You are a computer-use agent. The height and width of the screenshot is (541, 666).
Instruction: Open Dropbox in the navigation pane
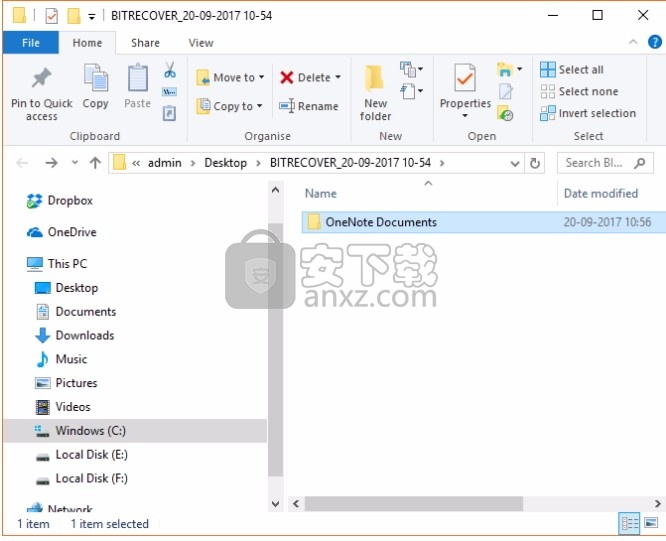coord(59,200)
